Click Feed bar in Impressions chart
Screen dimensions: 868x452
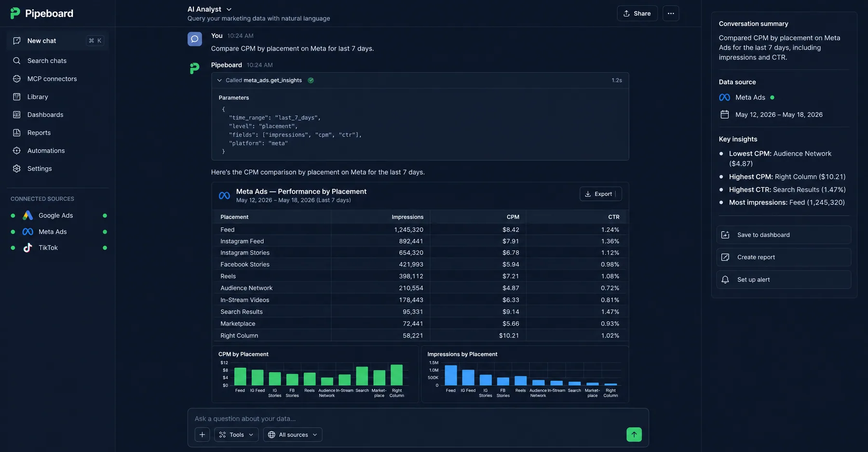(x=451, y=375)
